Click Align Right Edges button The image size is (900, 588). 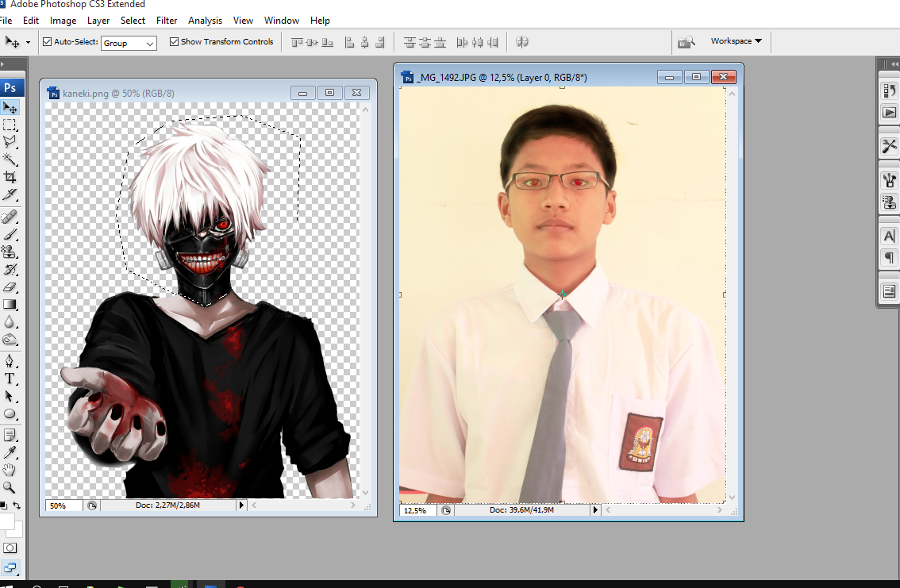tap(379, 42)
